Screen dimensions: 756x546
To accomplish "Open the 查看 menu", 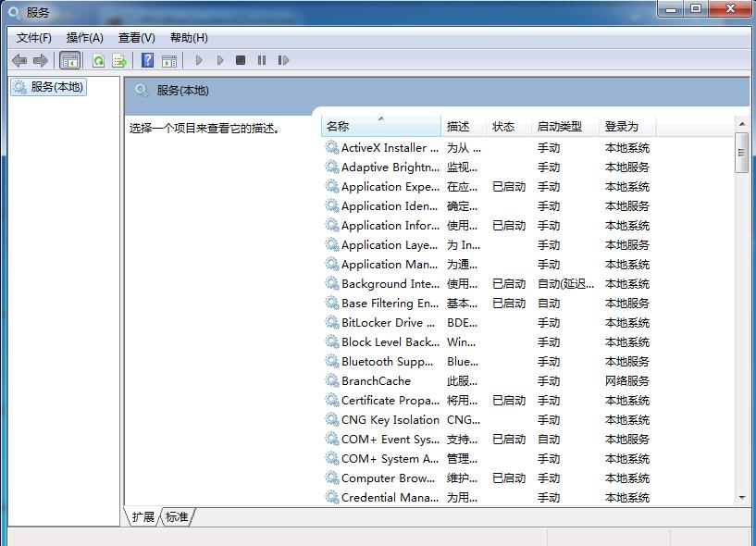I will pyautogui.click(x=135, y=37).
